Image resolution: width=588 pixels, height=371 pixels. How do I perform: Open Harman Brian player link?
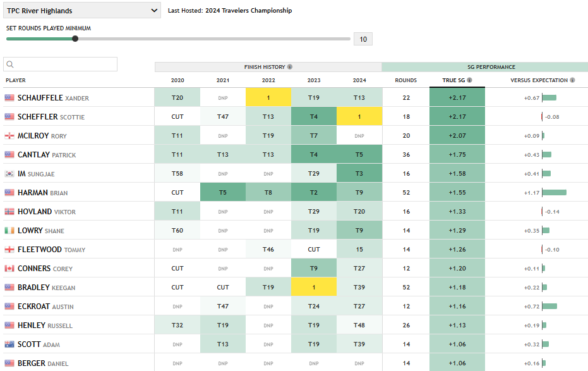click(x=42, y=193)
